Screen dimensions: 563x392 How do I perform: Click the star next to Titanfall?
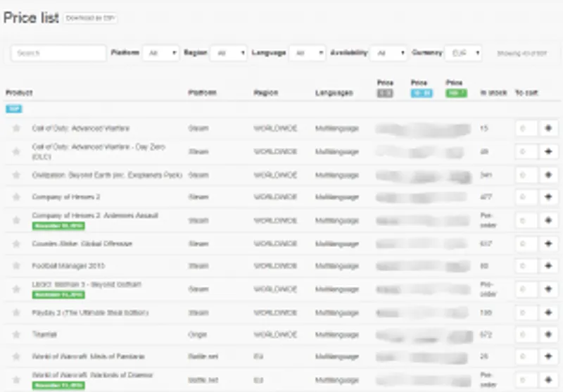[x=16, y=334]
